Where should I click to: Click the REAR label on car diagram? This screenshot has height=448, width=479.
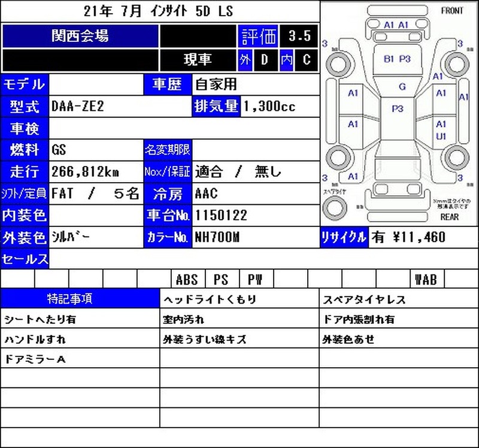point(450,217)
